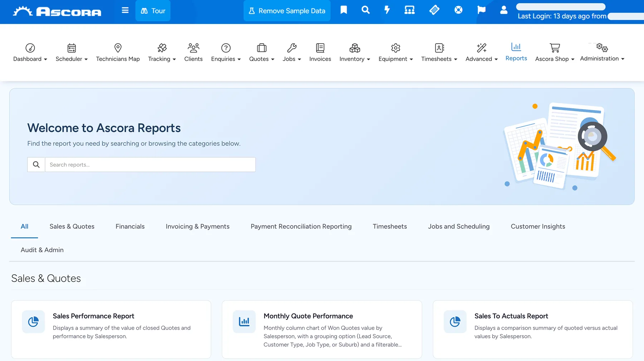Screen dimensions: 644x361
Task: Open the Clients people icon
Action: click(193, 48)
